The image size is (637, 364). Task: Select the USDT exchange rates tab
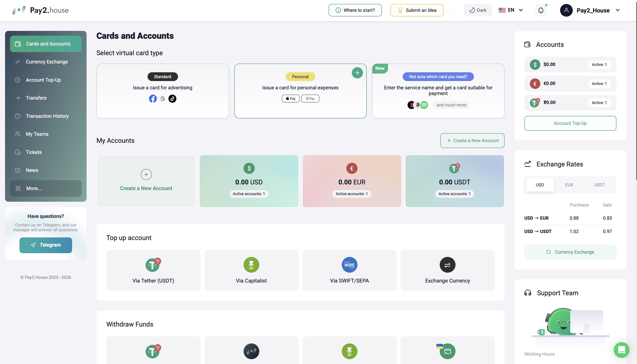pyautogui.click(x=599, y=185)
